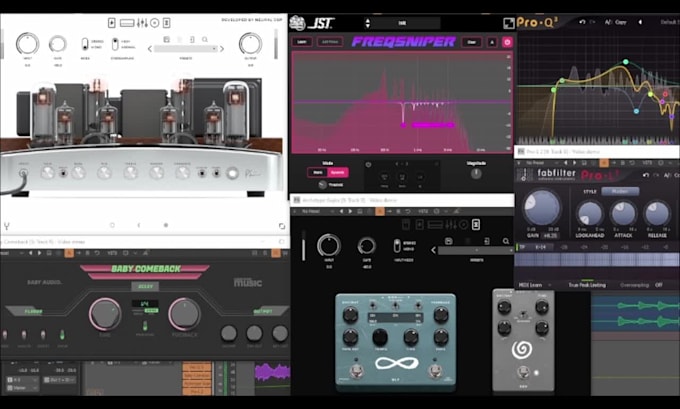Select the Static mode in FreqSniper

(318, 173)
